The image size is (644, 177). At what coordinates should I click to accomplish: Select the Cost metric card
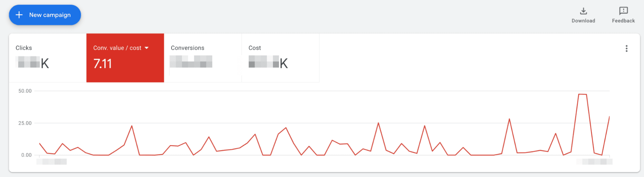[x=281, y=58]
